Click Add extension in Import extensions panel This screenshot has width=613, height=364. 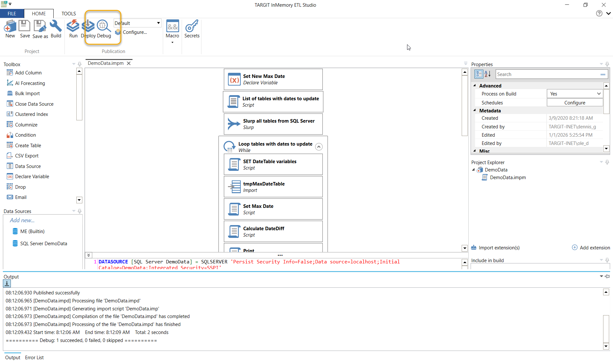pos(591,247)
